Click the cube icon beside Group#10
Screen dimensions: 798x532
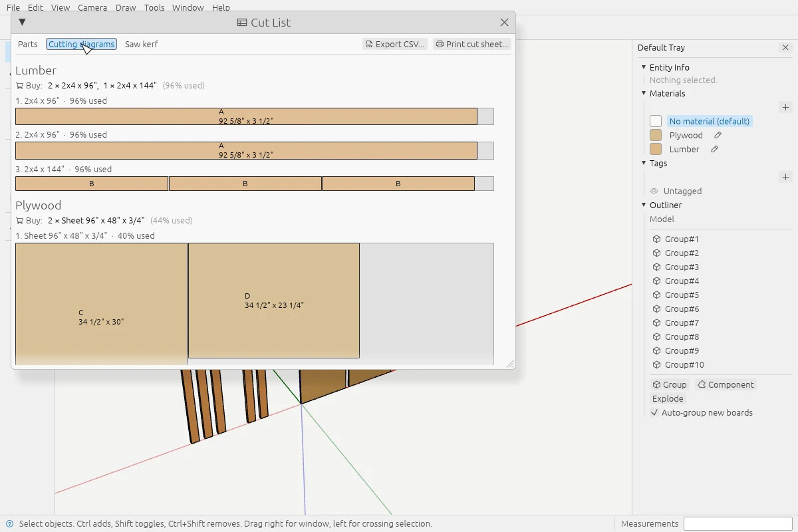tap(656, 365)
